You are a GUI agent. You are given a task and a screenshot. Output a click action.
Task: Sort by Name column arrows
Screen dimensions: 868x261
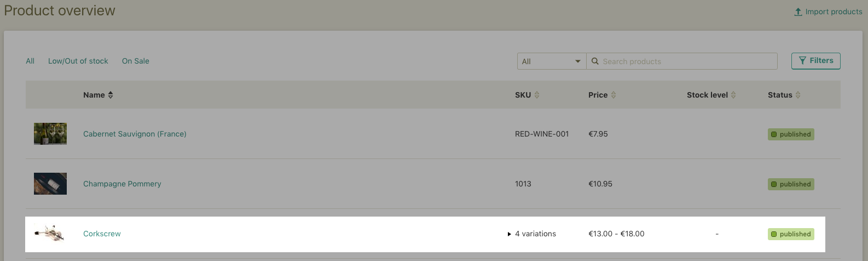(111, 95)
